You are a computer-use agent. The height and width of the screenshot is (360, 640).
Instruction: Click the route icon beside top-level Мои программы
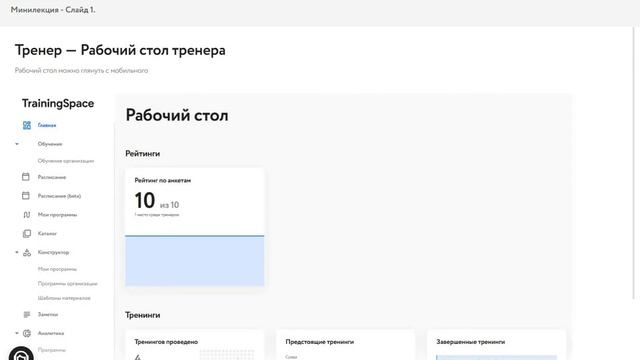tap(27, 215)
